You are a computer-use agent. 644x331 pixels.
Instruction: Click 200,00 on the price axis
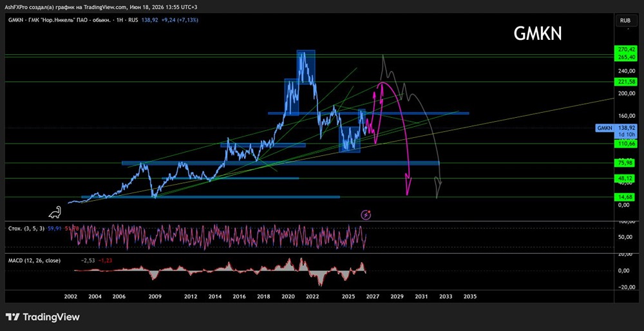pos(625,93)
